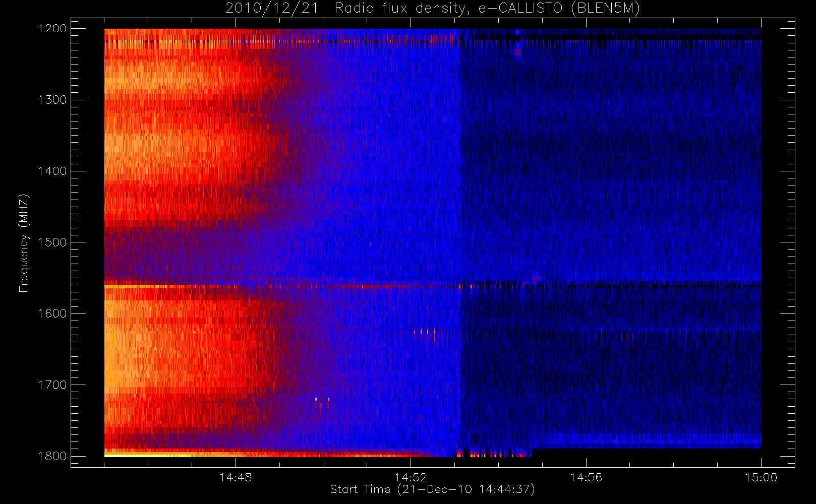
Task: Select the 'Frequency (MHZ)' y-axis label
Action: (x=24, y=243)
